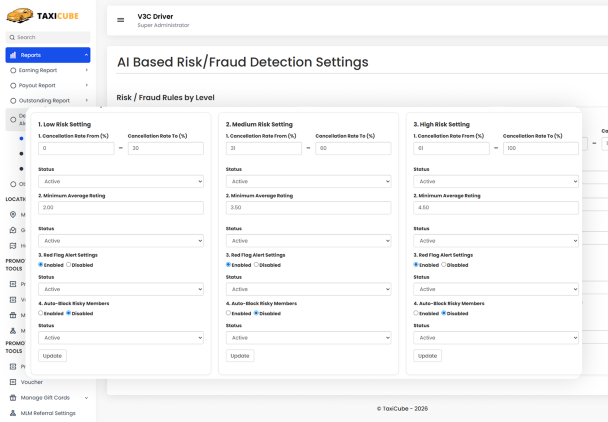Click the Reports bar chart icon
608x422 pixels.
[13, 55]
